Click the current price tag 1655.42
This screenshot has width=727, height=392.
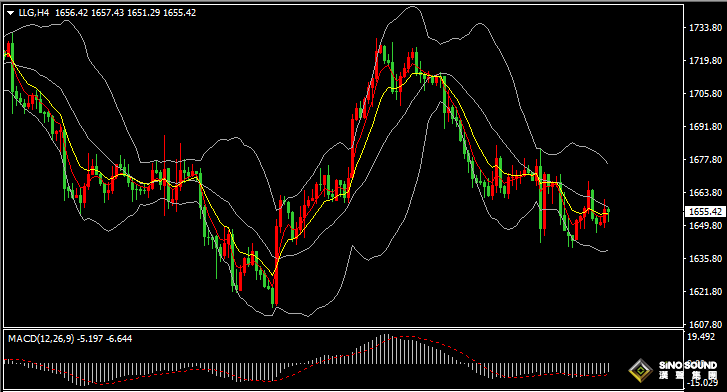pyautogui.click(x=705, y=212)
